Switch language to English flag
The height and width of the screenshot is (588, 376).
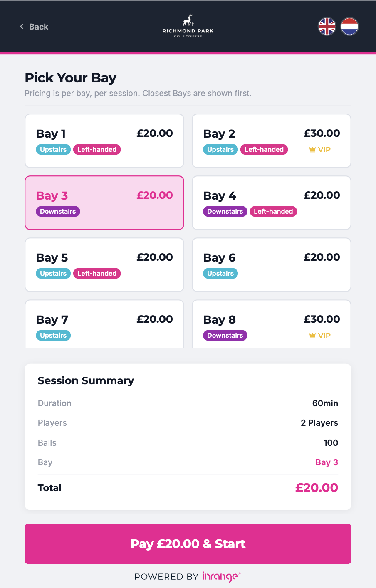327,27
